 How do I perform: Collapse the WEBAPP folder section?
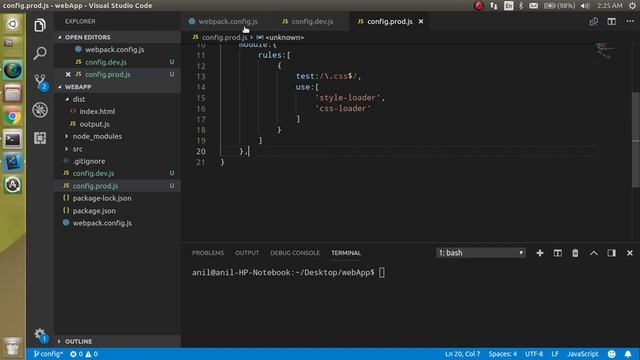118,87
